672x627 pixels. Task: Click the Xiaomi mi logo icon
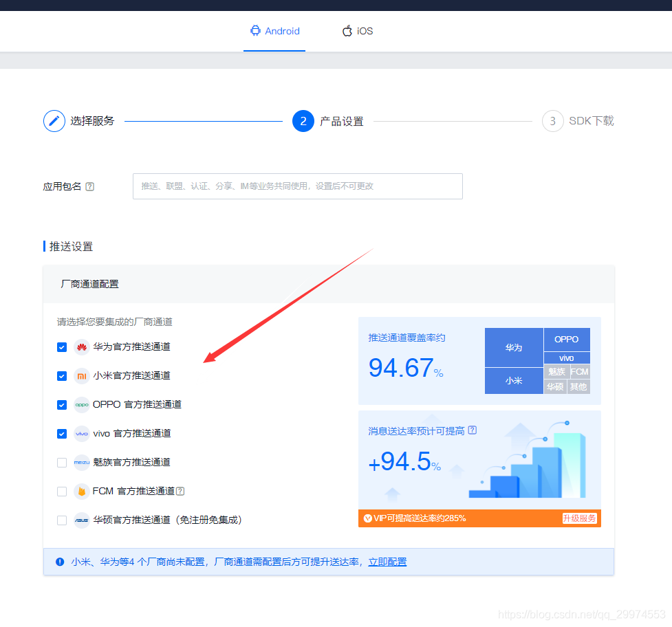82,375
